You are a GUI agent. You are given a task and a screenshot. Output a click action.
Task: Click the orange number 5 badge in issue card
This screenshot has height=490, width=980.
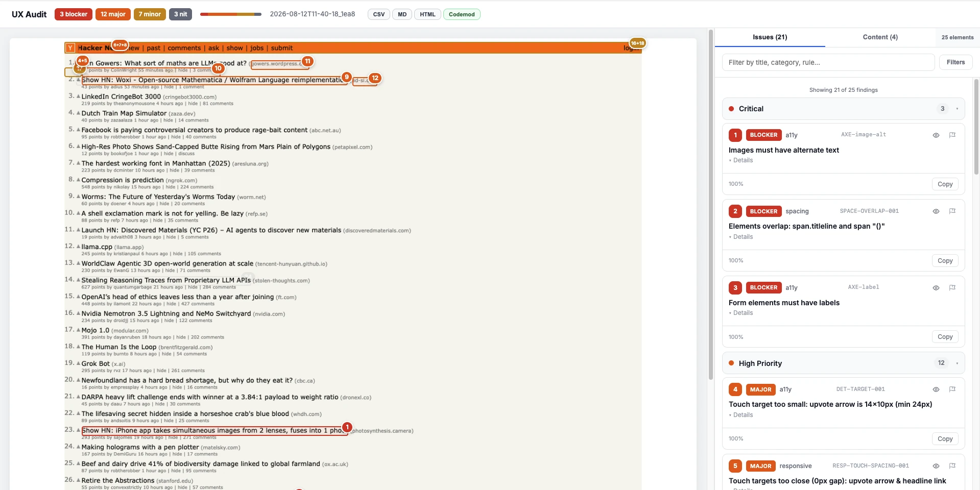pyautogui.click(x=735, y=466)
